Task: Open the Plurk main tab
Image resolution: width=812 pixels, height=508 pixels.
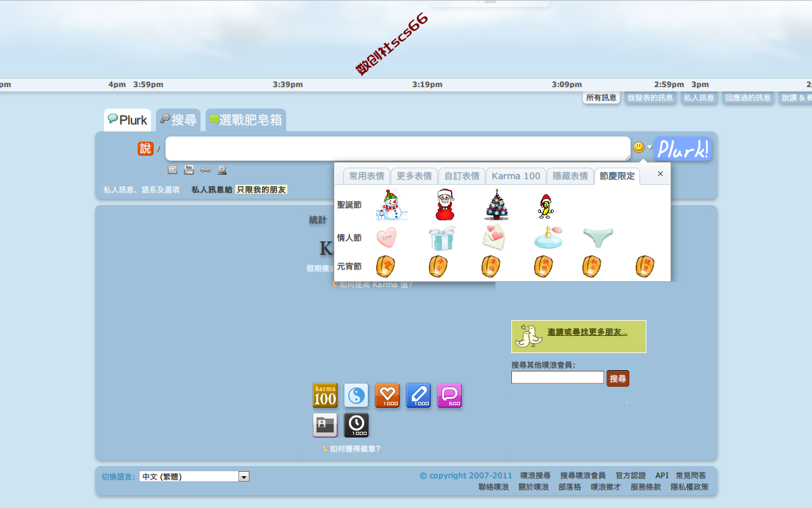Action: click(x=128, y=120)
